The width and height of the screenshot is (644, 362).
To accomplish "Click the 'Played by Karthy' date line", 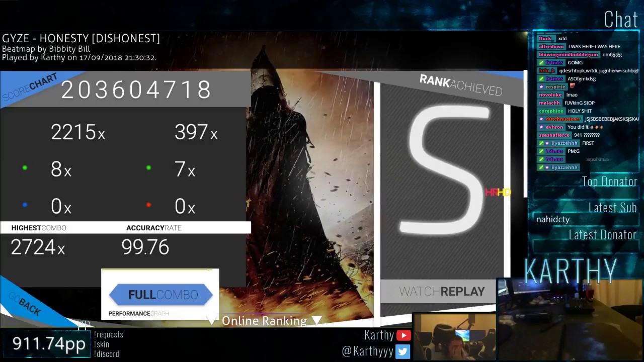I will click(79, 57).
